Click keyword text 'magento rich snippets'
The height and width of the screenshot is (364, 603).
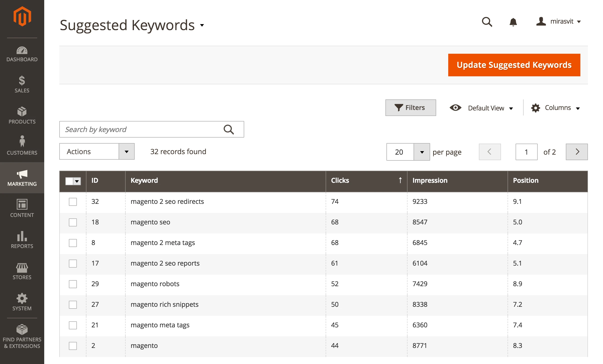[x=165, y=305]
